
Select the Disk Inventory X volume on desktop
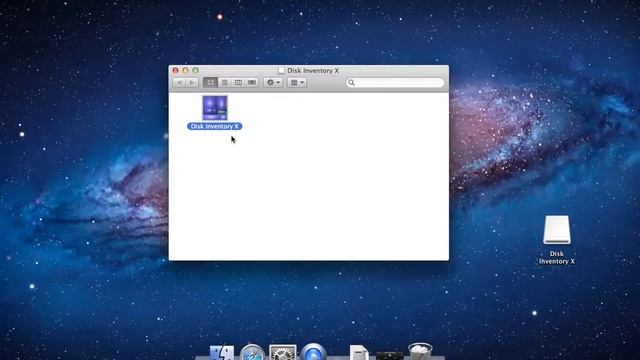tap(557, 230)
